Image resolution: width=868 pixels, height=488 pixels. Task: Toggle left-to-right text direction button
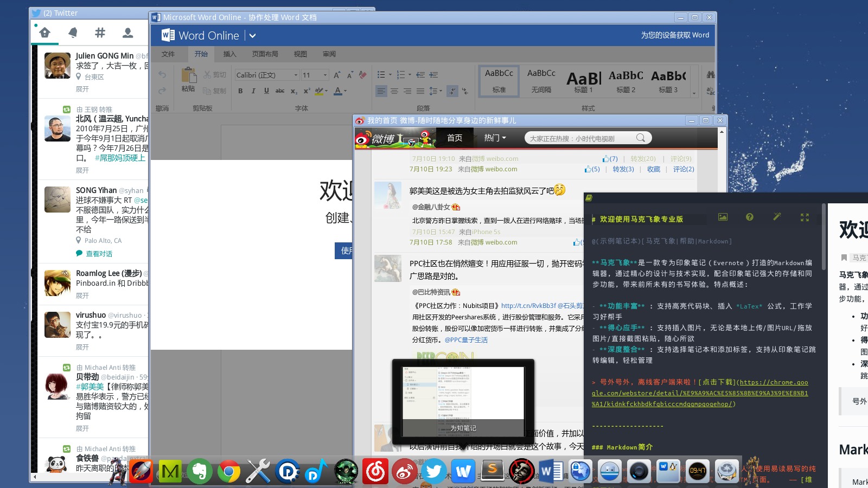tap(452, 91)
